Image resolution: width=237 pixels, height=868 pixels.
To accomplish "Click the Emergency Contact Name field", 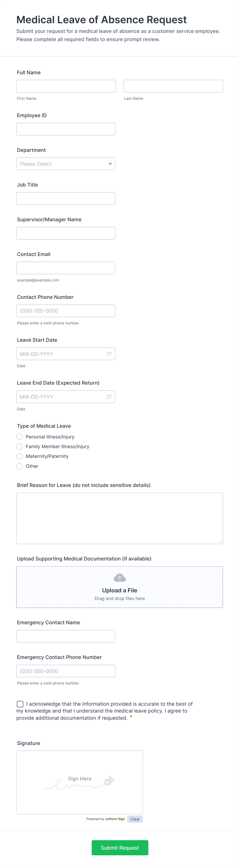I will (66, 636).
